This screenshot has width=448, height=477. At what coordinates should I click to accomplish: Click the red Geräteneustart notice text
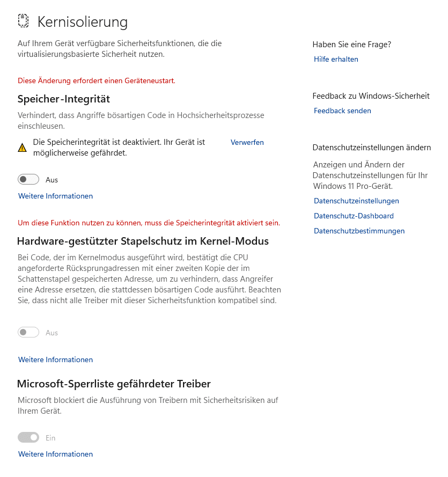(x=97, y=80)
